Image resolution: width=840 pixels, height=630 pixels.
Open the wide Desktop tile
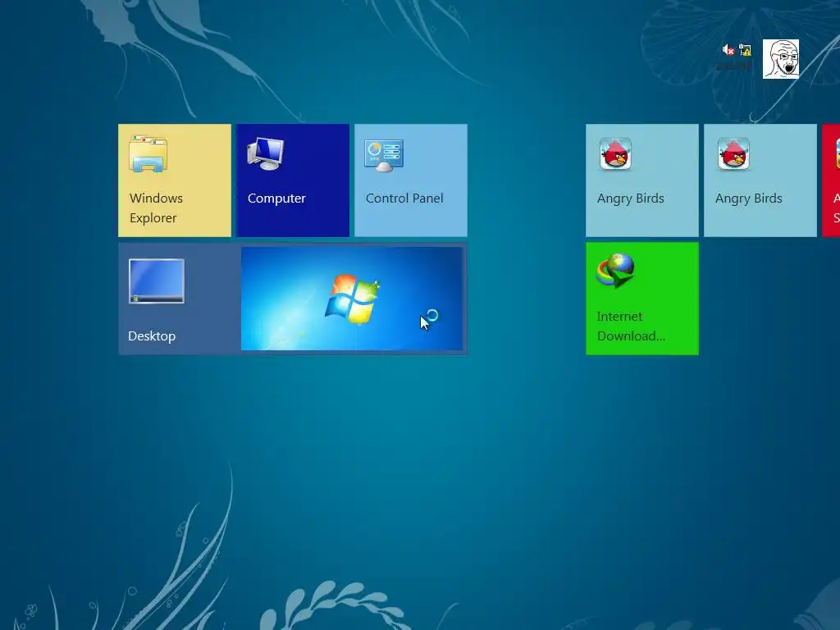tap(293, 299)
